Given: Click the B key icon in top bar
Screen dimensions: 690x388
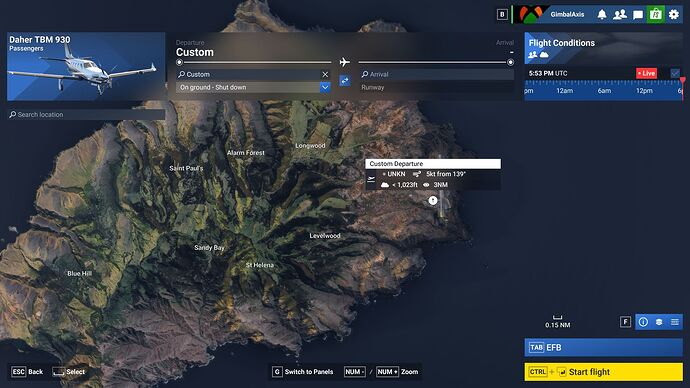Looking at the screenshot, I should (502, 15).
